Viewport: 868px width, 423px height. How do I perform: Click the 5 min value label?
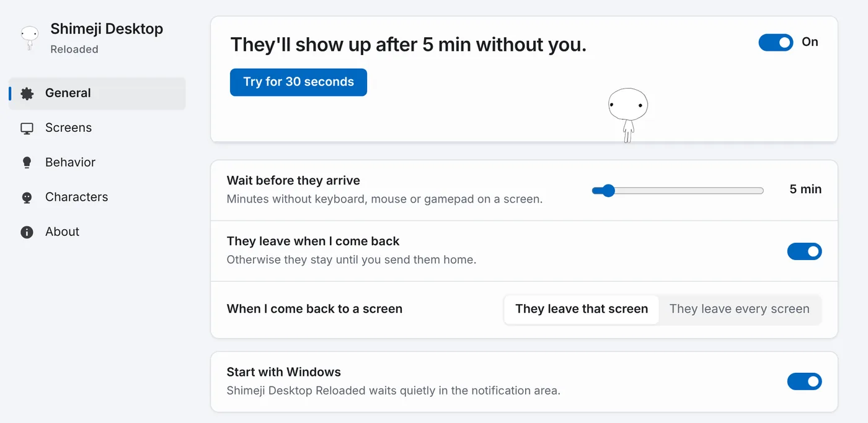pos(805,190)
